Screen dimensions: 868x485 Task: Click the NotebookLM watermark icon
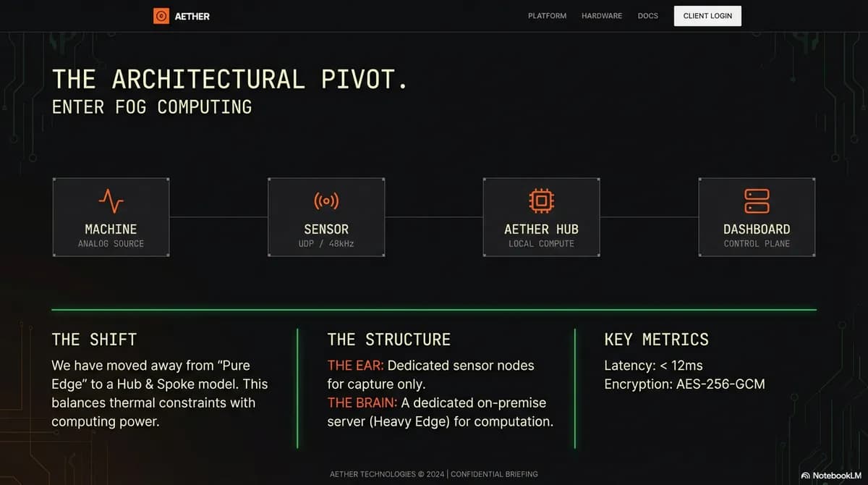[x=805, y=476]
